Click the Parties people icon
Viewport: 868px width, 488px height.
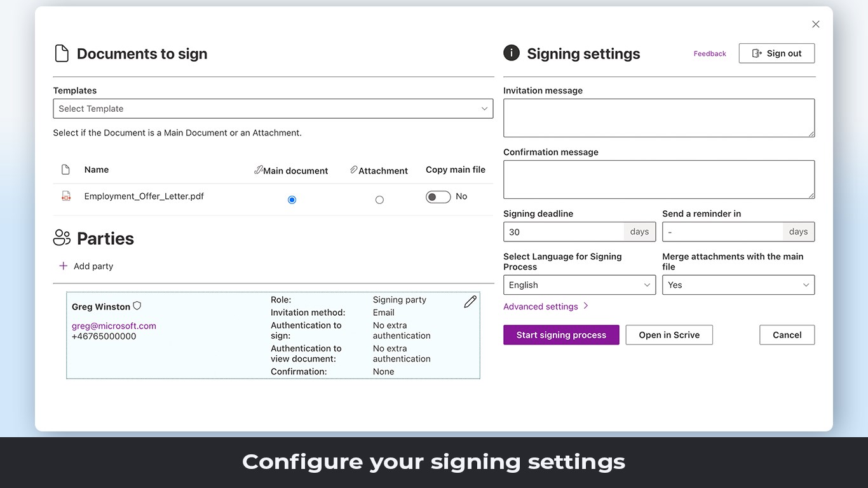tap(62, 238)
